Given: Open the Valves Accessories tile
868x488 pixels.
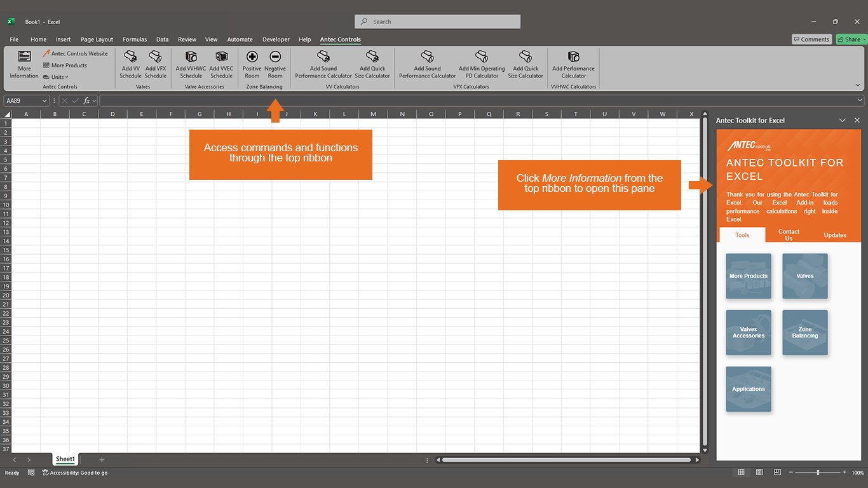Looking at the screenshot, I should pos(749,332).
